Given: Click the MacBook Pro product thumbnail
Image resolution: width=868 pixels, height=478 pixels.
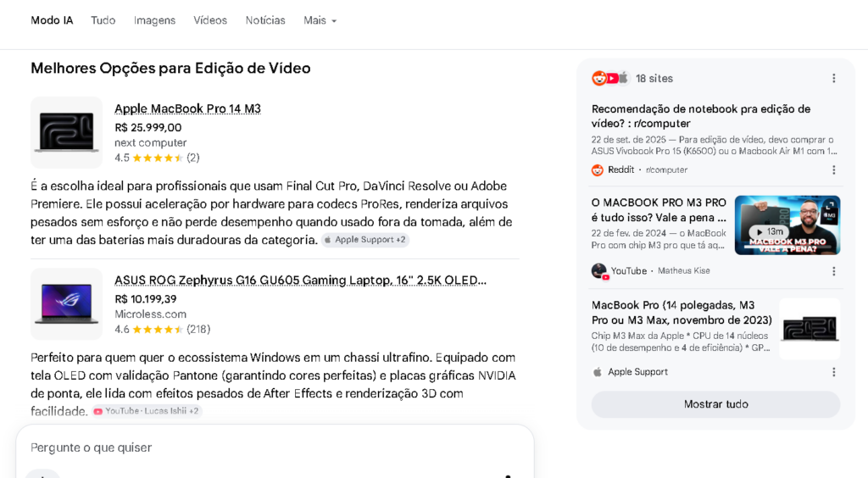Looking at the screenshot, I should coord(66,132).
